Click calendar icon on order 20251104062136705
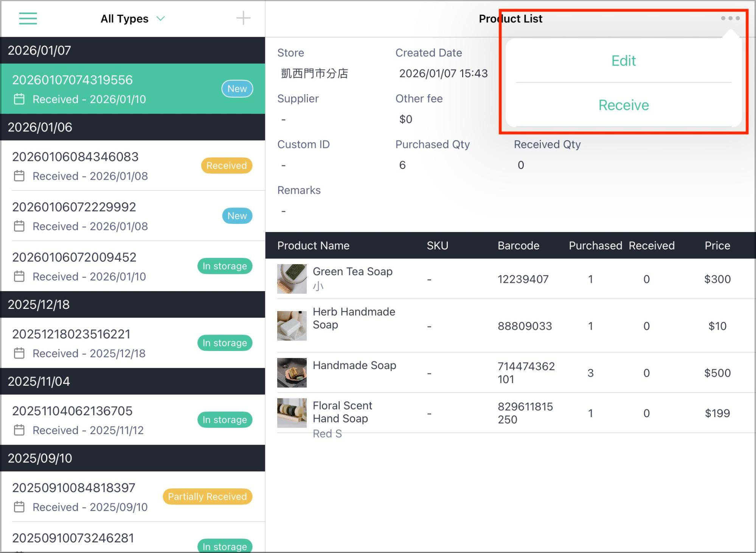 click(19, 430)
